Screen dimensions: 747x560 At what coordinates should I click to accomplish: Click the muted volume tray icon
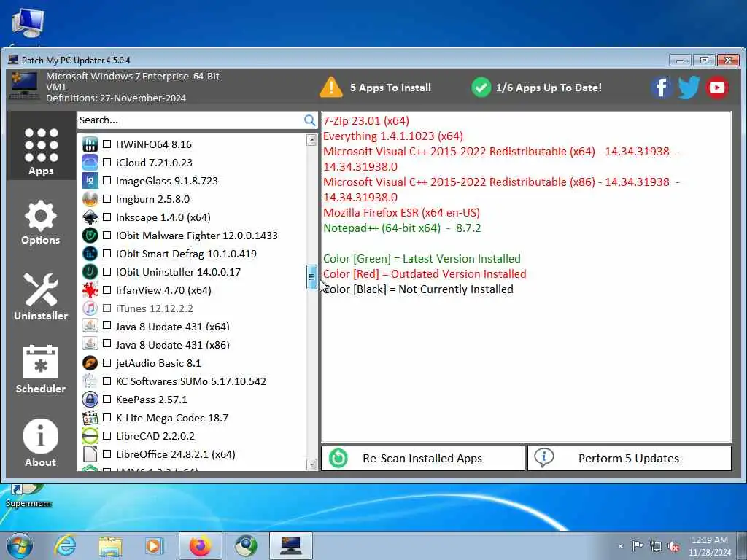pyautogui.click(x=673, y=546)
